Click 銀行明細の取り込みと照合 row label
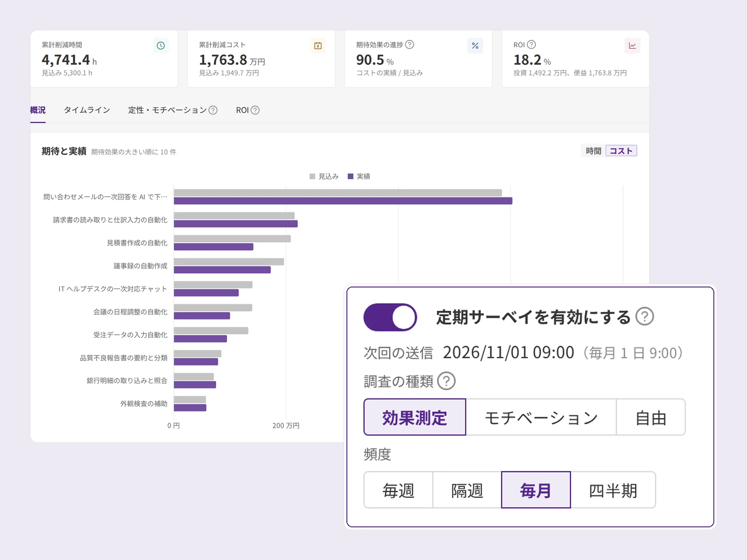This screenshot has height=560, width=747. pos(127,381)
